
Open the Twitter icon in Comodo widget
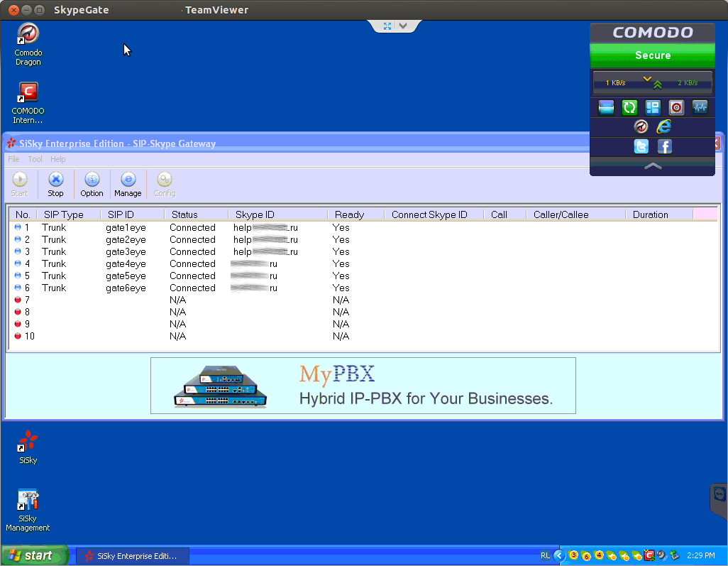[641, 146]
